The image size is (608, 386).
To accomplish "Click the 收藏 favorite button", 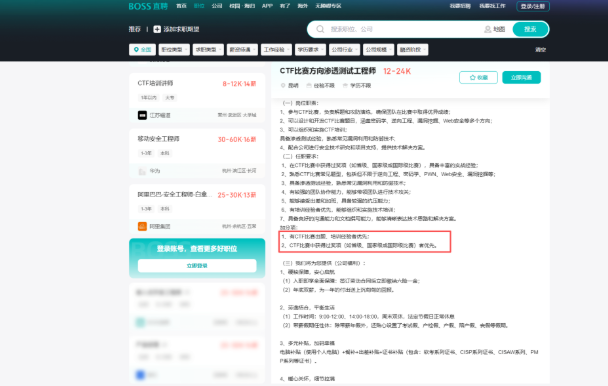I will (478, 78).
